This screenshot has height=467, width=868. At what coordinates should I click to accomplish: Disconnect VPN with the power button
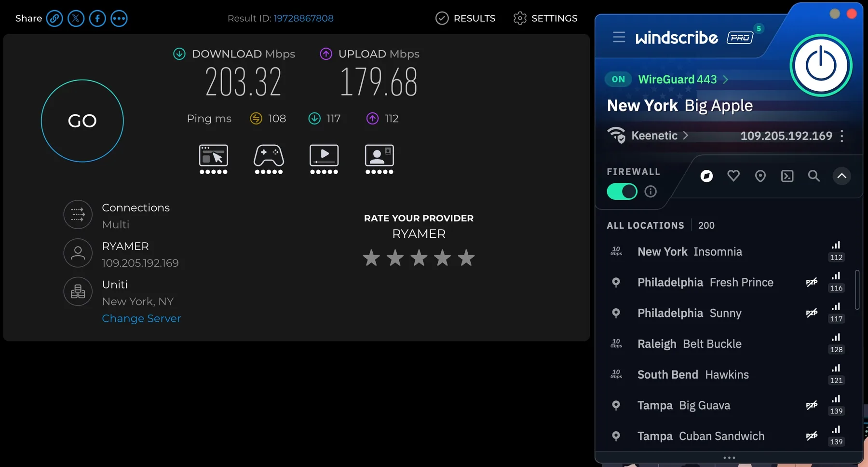coord(821,65)
